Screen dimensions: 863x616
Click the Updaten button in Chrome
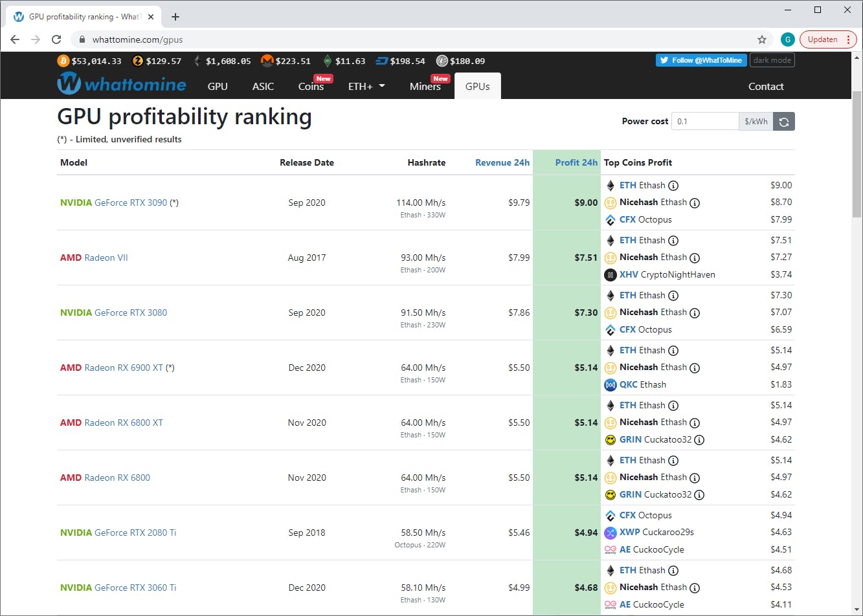point(828,39)
